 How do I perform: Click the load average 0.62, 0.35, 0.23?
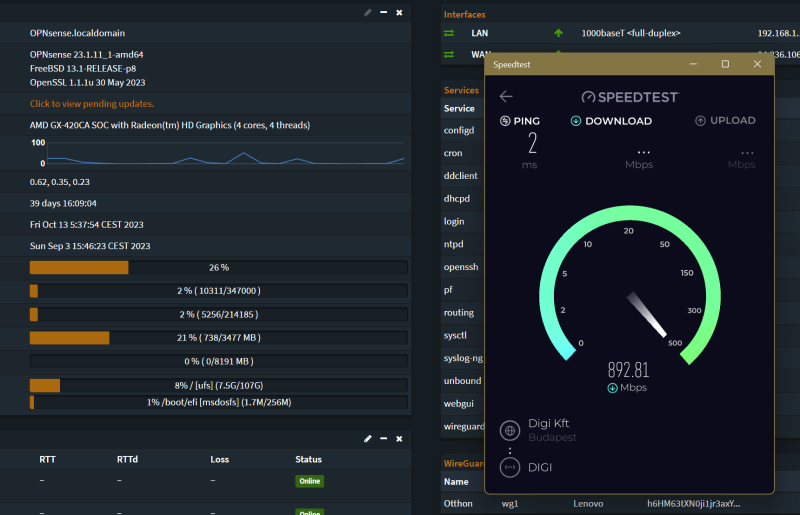tap(60, 182)
